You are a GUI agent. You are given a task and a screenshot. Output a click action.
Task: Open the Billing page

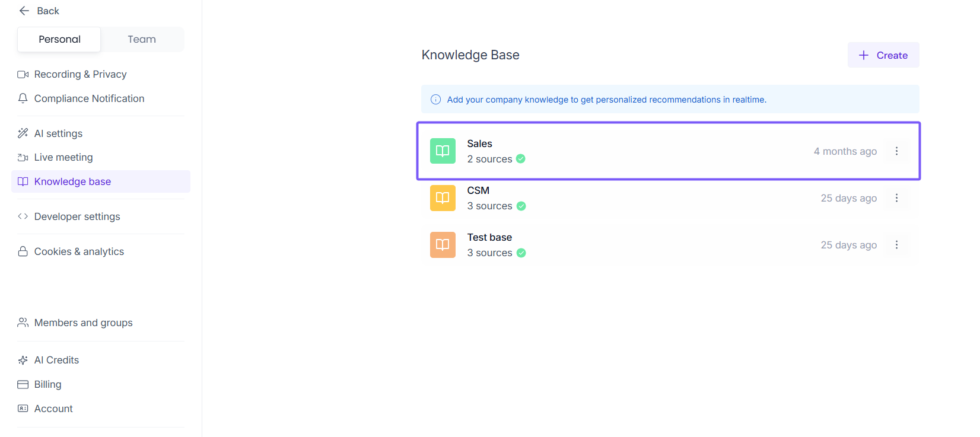pyautogui.click(x=47, y=384)
